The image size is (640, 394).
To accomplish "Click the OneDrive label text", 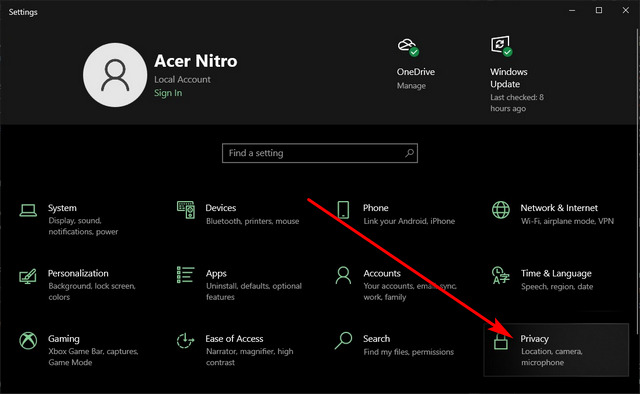I will point(416,72).
